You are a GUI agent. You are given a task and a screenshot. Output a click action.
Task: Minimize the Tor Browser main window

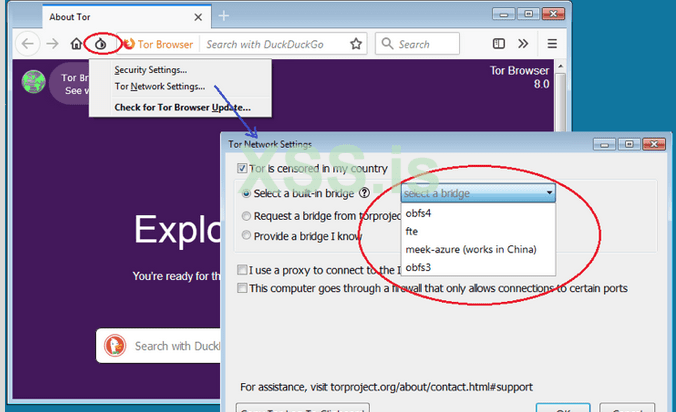(x=503, y=14)
